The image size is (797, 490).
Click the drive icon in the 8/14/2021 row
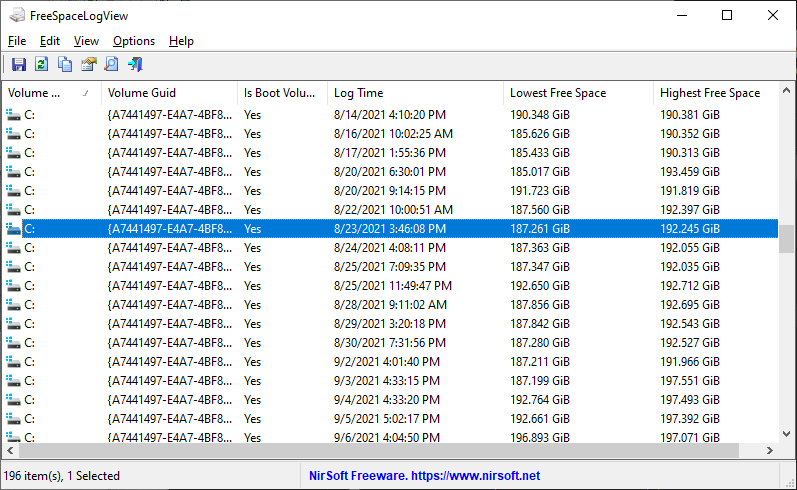point(13,115)
